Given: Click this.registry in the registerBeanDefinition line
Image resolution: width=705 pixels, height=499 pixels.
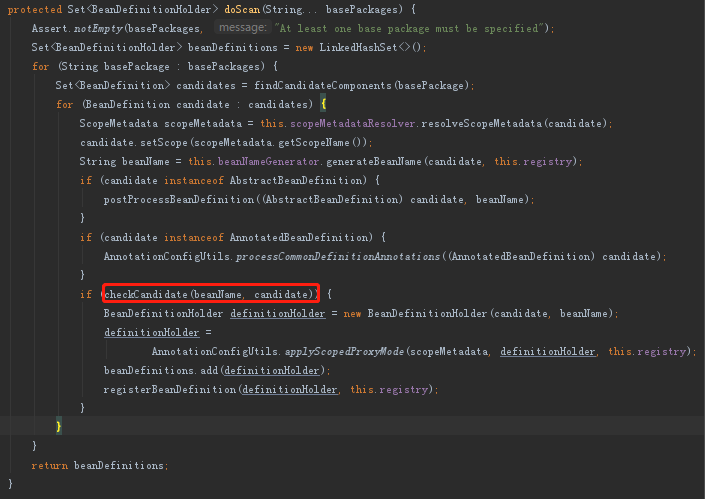Looking at the screenshot, I should [x=389, y=389].
